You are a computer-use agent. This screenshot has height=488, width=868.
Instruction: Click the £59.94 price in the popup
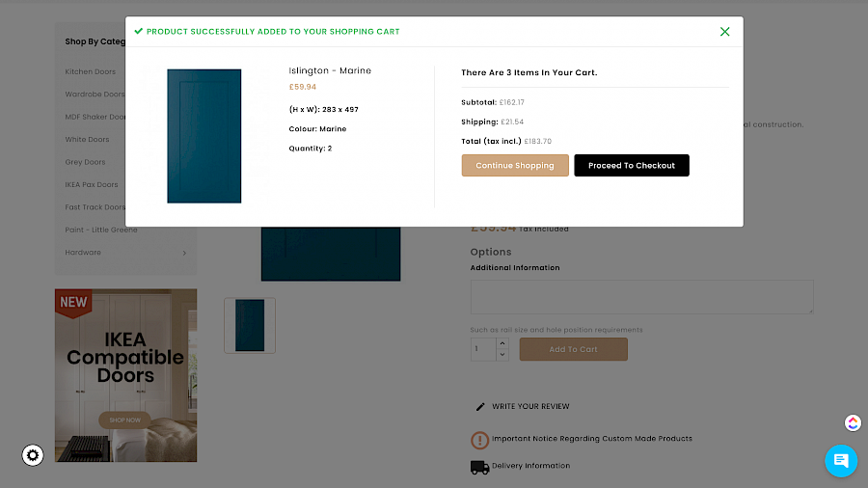pyautogui.click(x=302, y=87)
